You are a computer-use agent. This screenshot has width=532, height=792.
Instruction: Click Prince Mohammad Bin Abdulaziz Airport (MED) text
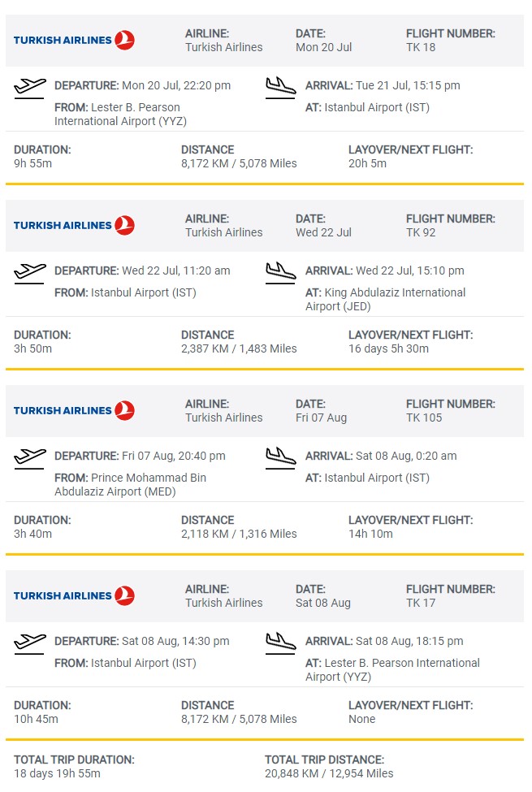click(x=130, y=485)
